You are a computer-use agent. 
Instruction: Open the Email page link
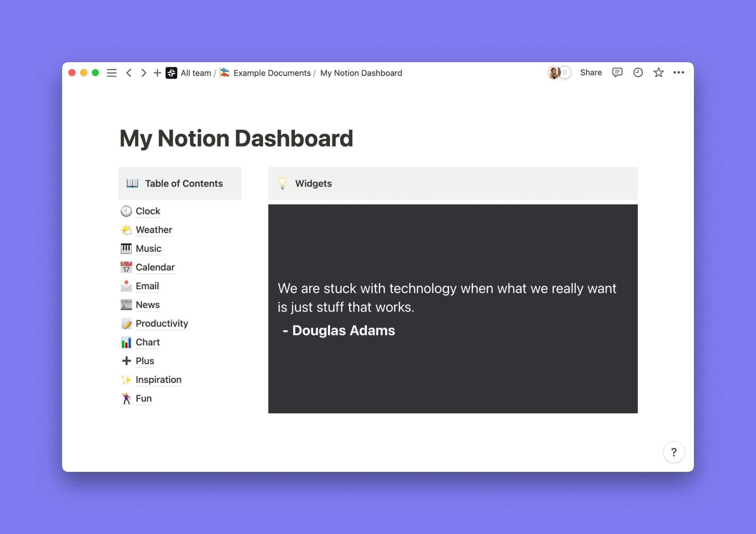point(147,286)
